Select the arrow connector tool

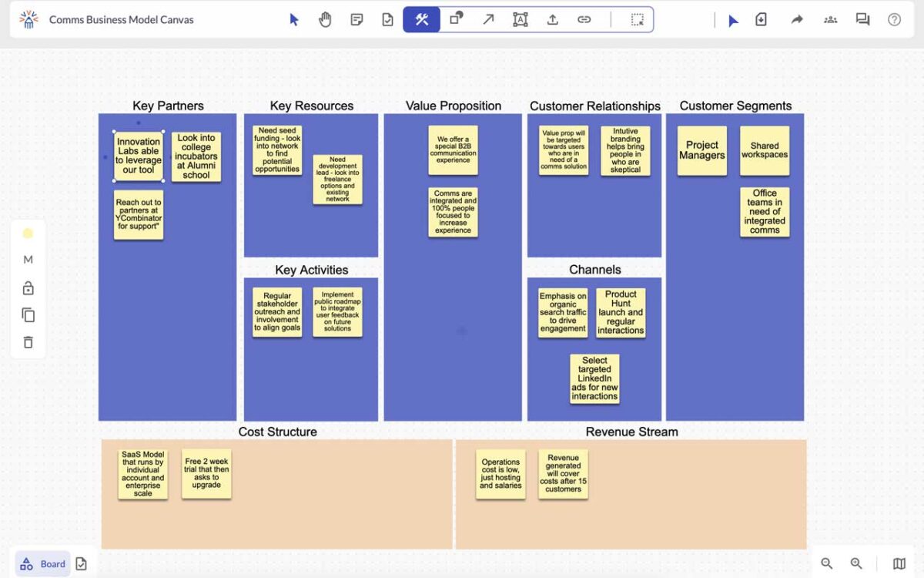pyautogui.click(x=488, y=20)
